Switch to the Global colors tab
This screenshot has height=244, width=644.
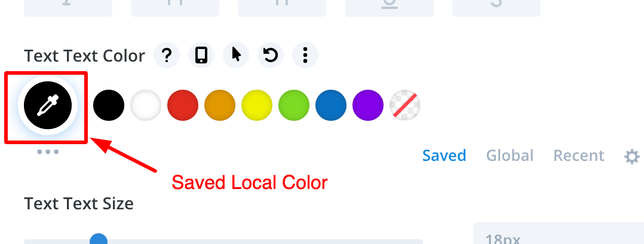tap(510, 155)
